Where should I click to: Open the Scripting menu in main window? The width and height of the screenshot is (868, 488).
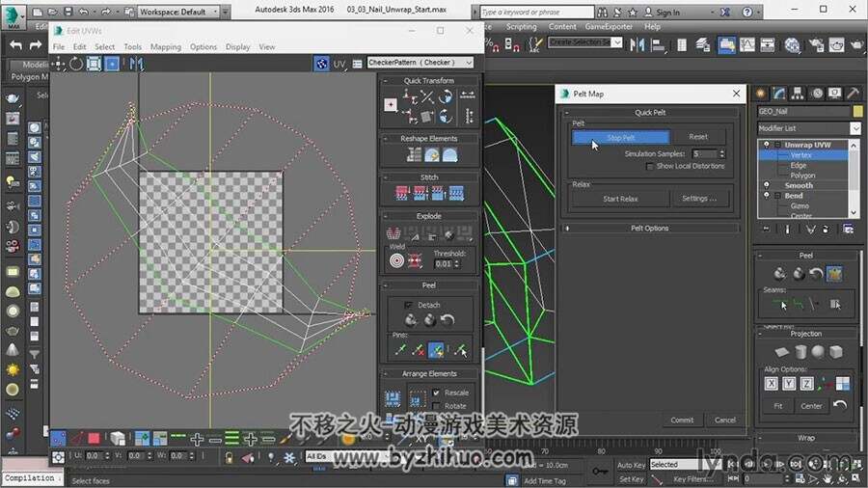[521, 27]
